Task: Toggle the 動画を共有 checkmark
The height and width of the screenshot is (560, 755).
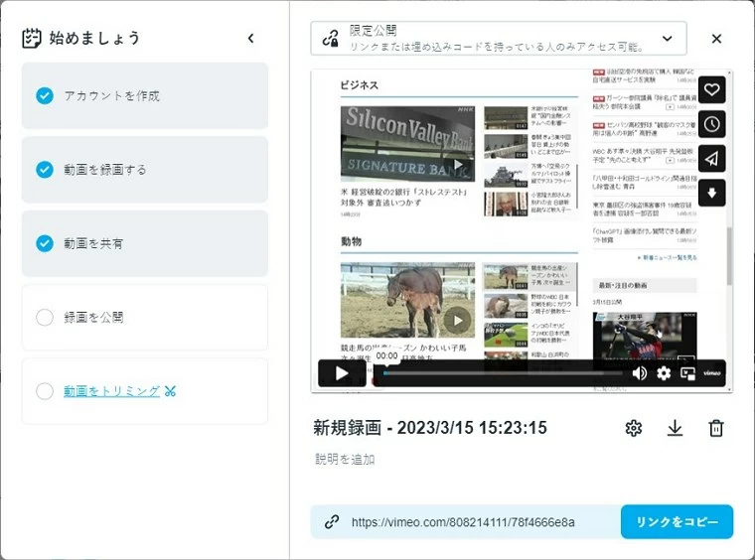Action: click(x=45, y=243)
